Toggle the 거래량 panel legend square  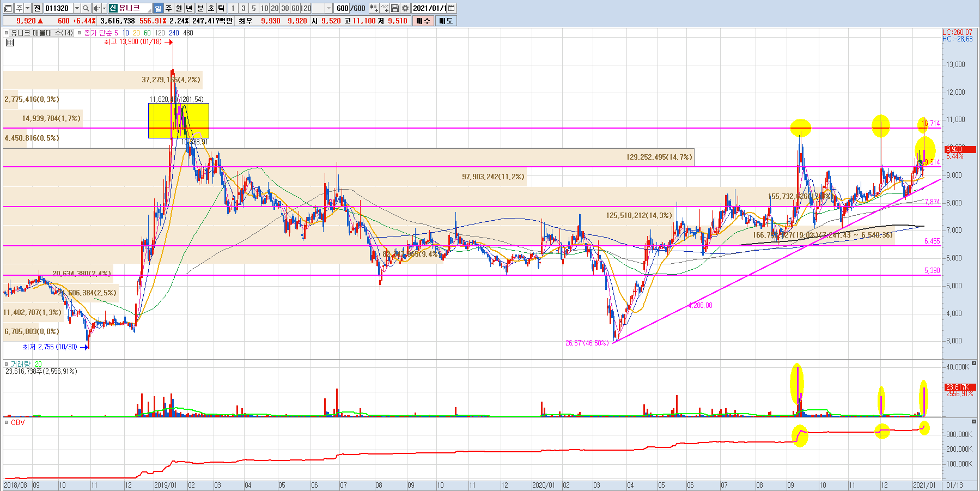7,364
